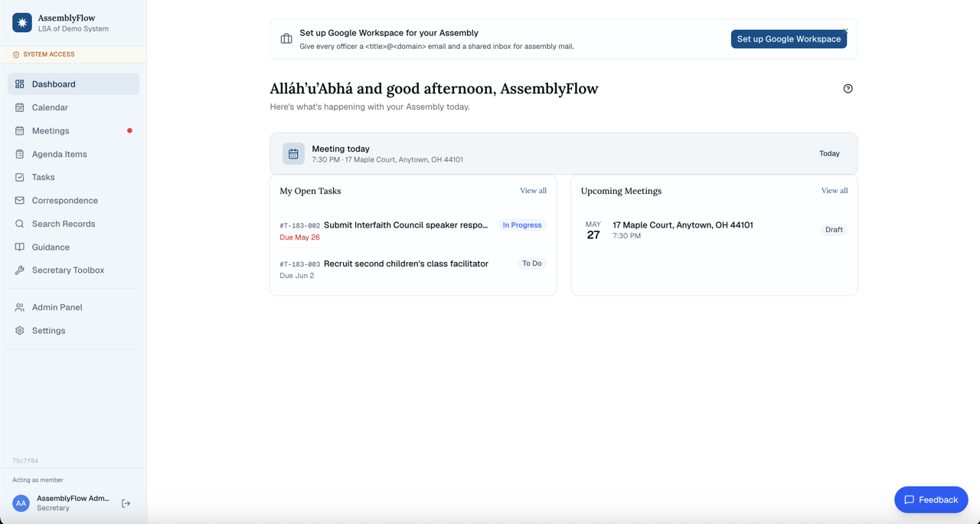This screenshot has width=980, height=524.
Task: Click the Admin Panel people icon
Action: click(x=20, y=307)
